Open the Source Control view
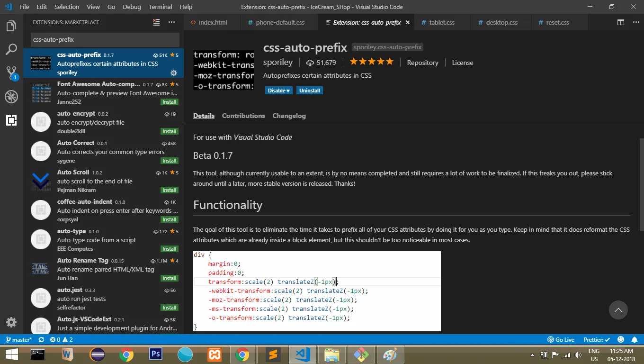 tap(11, 73)
